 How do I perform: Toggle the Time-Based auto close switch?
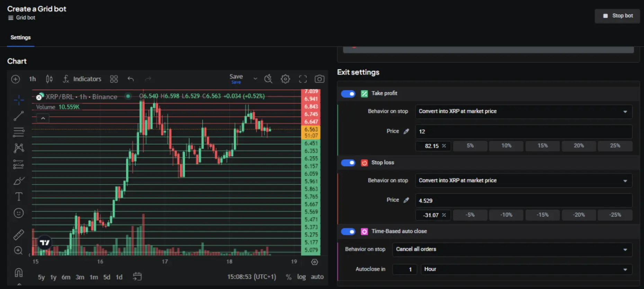[348, 231]
